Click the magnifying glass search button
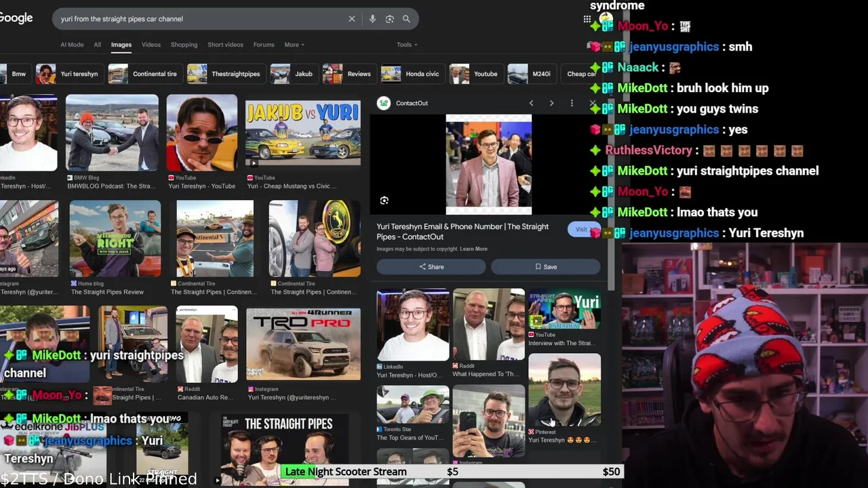The image size is (868, 488). coord(406,19)
